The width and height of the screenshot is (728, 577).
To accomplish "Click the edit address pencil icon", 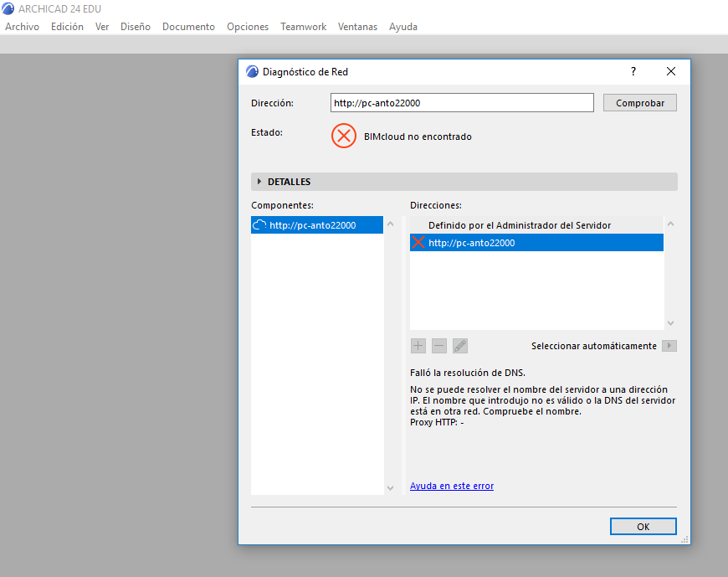I will 459,346.
